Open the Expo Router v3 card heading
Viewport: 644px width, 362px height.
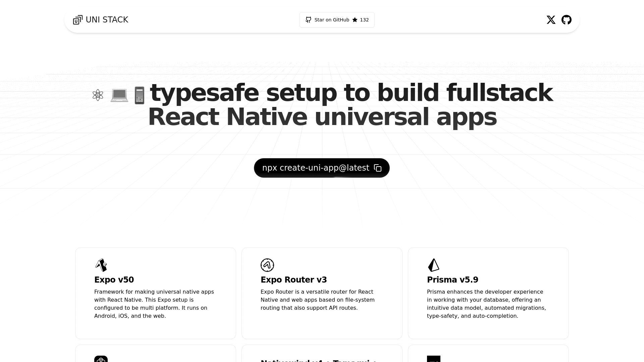click(293, 280)
